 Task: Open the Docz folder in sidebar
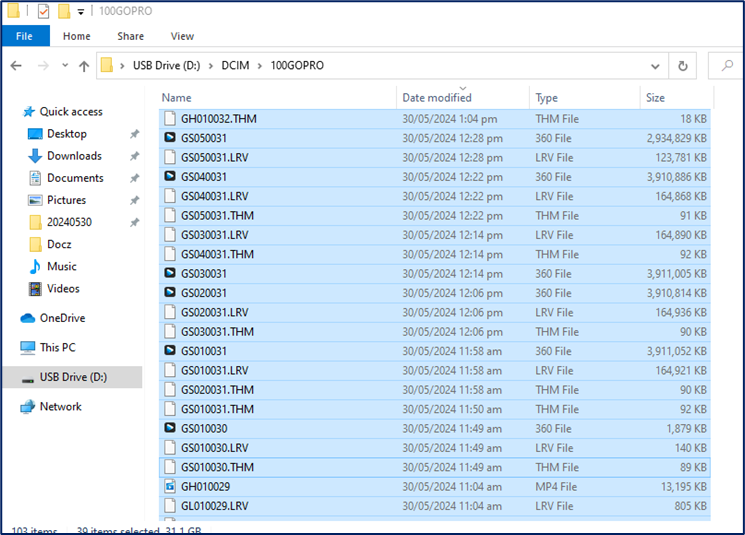click(x=59, y=244)
